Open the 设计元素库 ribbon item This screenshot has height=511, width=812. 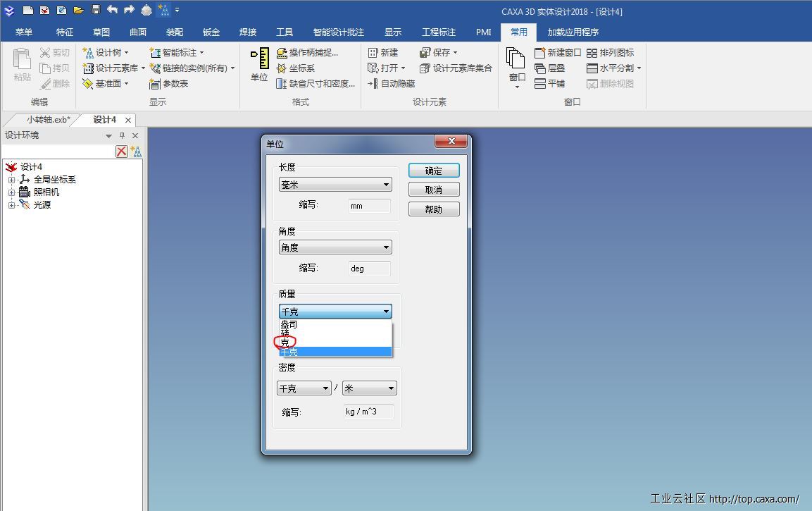click(114, 68)
